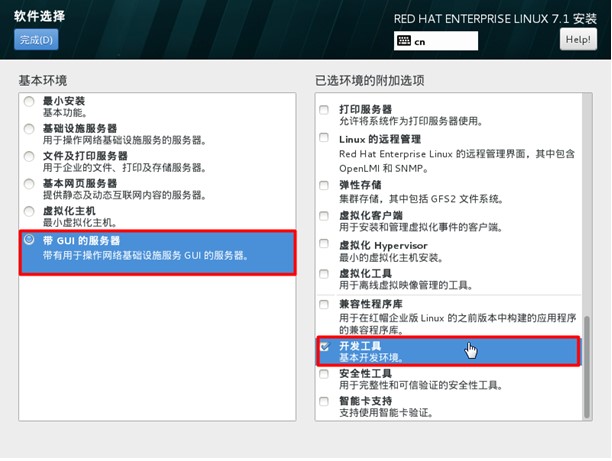Enable the 打印服务器 checkbox
612x461 pixels.
click(324, 109)
